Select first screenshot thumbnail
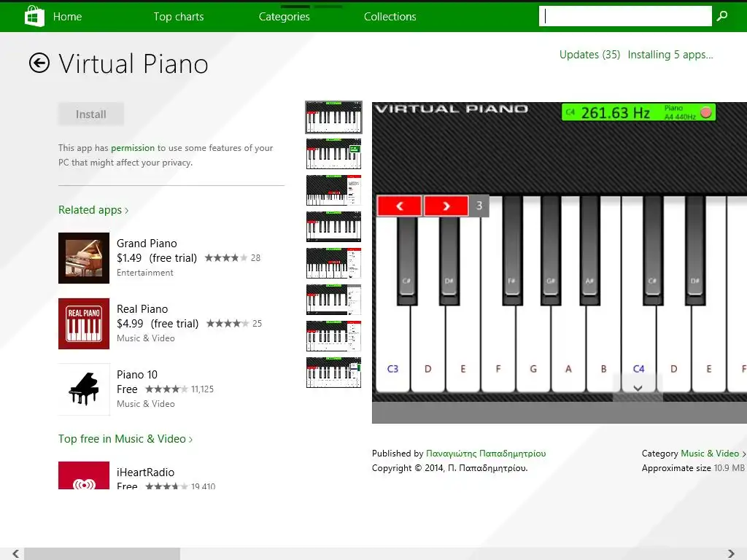Viewport: 747px width, 560px height. 333,117
